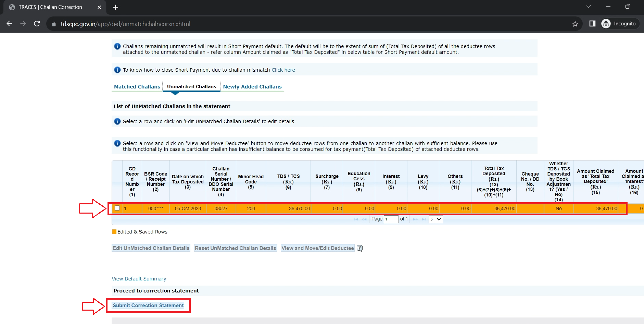
Task: Open a new browser tab
Action: click(115, 7)
